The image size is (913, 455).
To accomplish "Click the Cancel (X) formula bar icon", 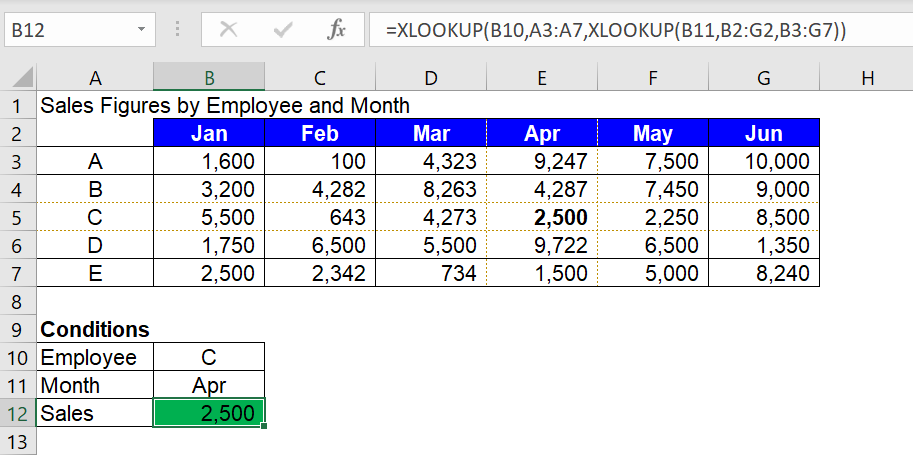I will (229, 30).
